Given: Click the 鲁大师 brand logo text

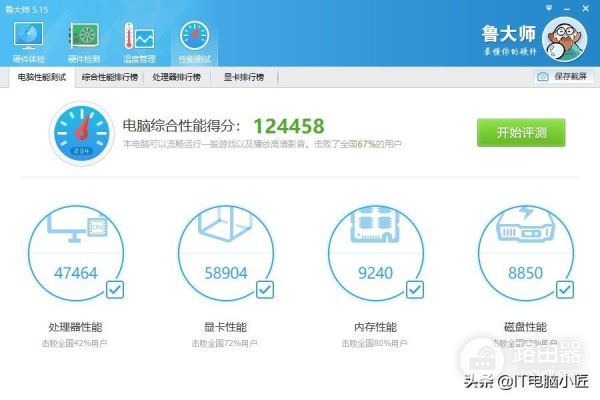Looking at the screenshot, I should [509, 34].
